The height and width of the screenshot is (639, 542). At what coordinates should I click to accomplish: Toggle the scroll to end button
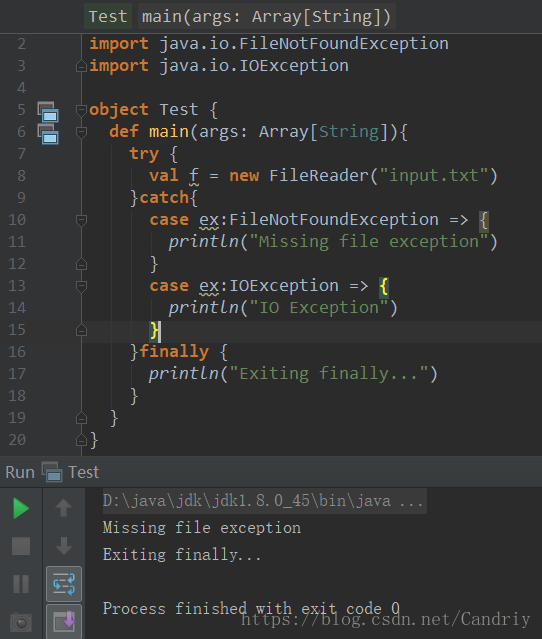64,621
